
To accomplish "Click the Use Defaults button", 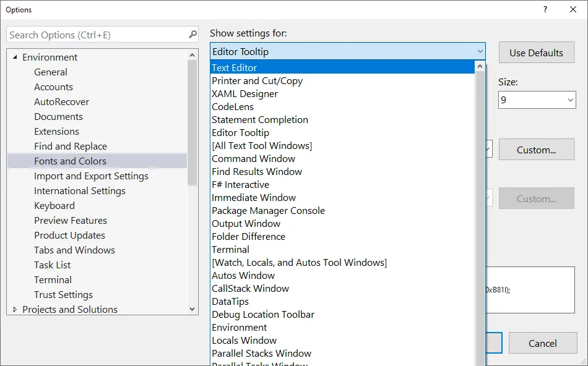I will [x=536, y=53].
